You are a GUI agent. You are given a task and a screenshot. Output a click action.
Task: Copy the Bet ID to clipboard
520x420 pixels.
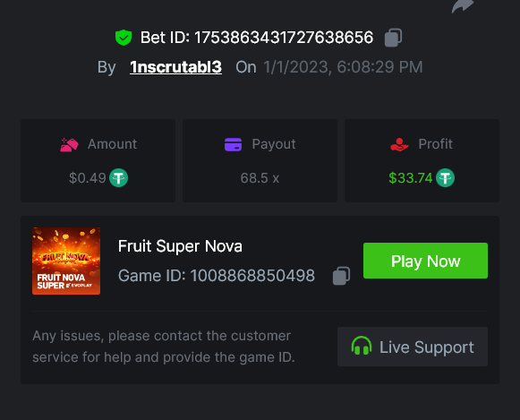pyautogui.click(x=393, y=38)
